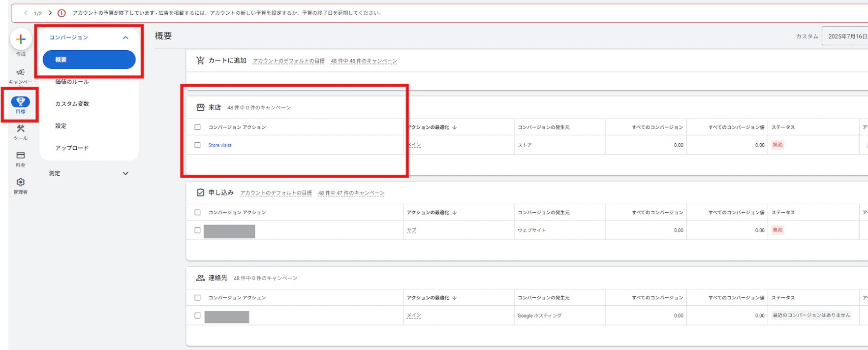The width and height of the screenshot is (868, 350).
Task: Sort 連絡先 table by アクションの最適化 arrow
Action: [455, 298]
